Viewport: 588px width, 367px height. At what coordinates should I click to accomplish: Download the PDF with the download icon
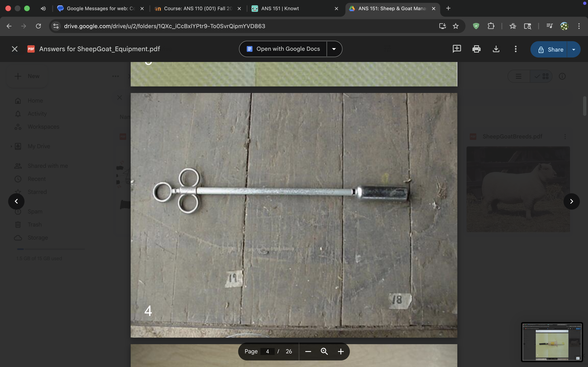coord(496,49)
